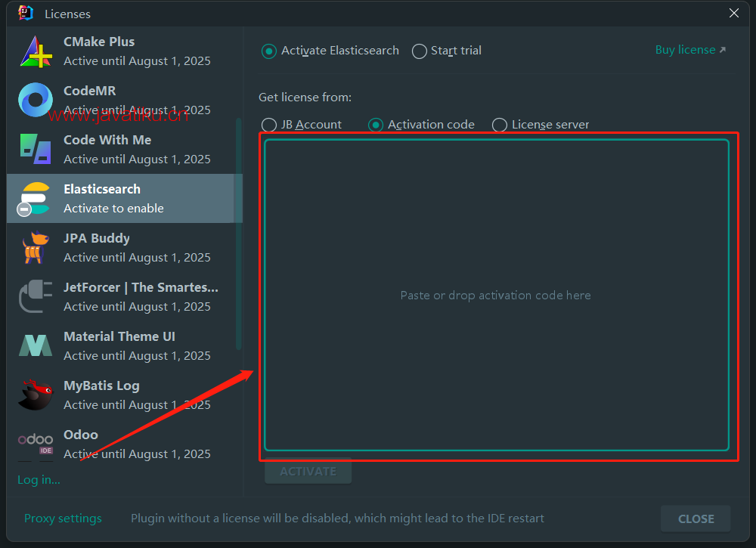The image size is (756, 548).
Task: Click the JPA Buddy plugin icon
Action: pyautogui.click(x=36, y=248)
